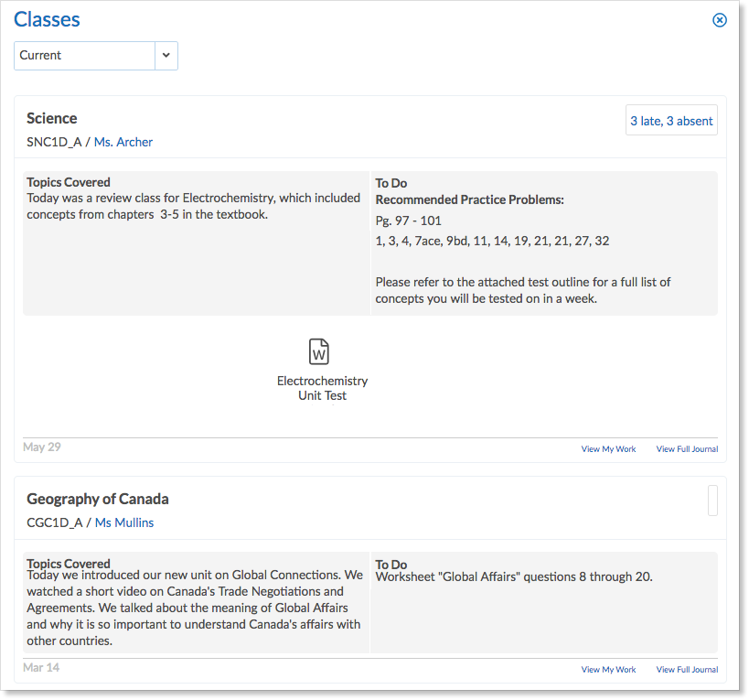View My Work for Science class
The height and width of the screenshot is (700, 749).
tap(608, 449)
